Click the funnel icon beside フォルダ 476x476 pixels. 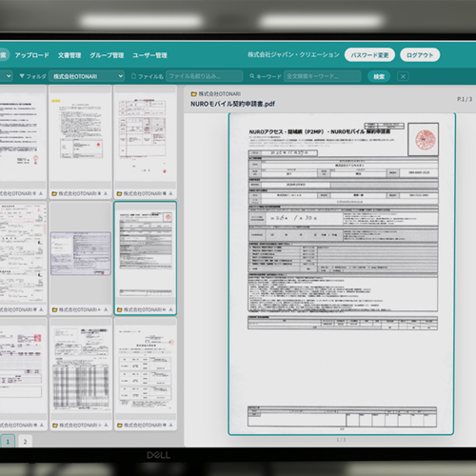pyautogui.click(x=22, y=76)
